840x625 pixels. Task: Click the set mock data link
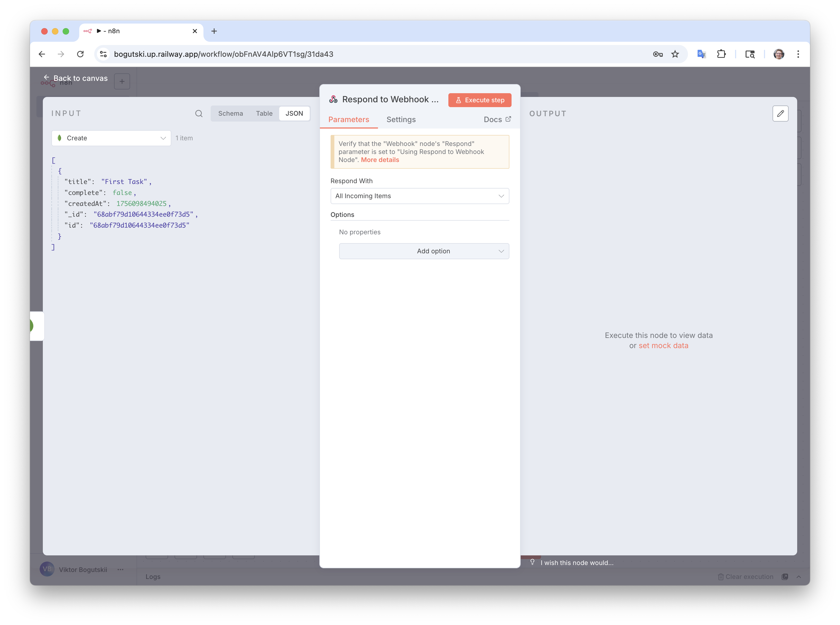pyautogui.click(x=663, y=345)
